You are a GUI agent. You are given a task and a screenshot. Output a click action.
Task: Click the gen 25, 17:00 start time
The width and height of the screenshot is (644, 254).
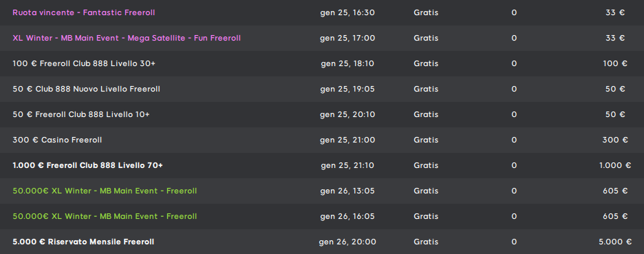click(347, 39)
